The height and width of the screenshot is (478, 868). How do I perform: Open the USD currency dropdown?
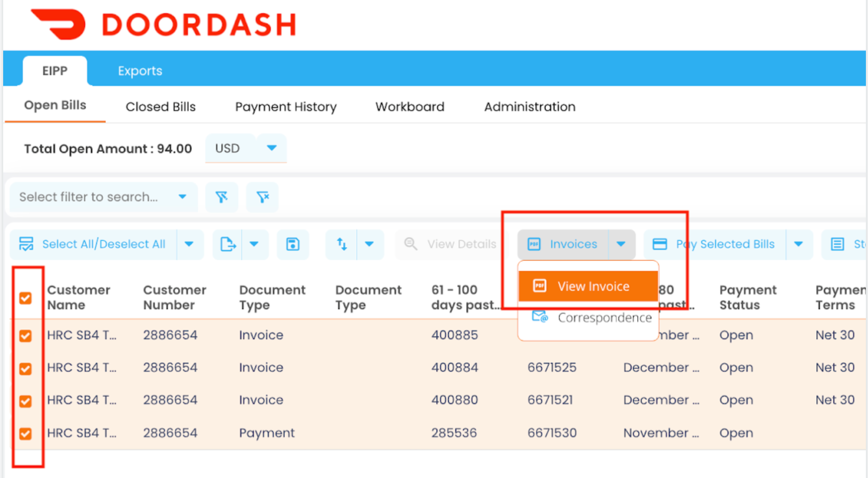pos(271,148)
